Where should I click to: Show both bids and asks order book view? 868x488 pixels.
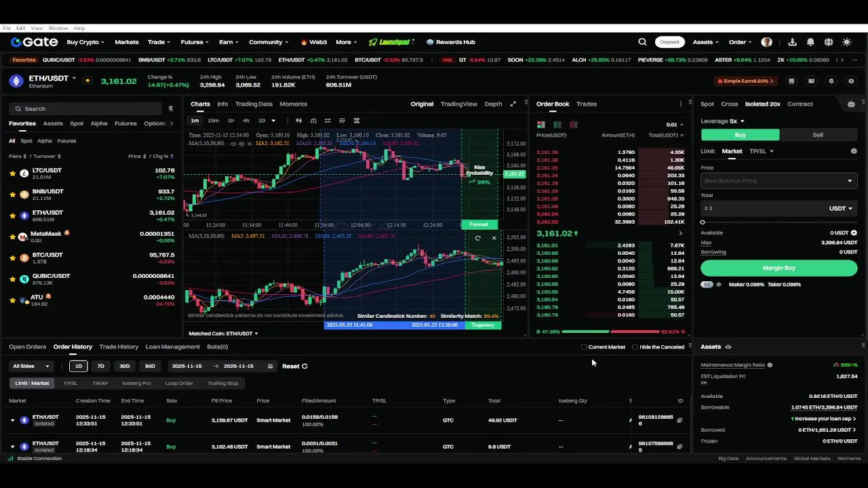click(541, 125)
